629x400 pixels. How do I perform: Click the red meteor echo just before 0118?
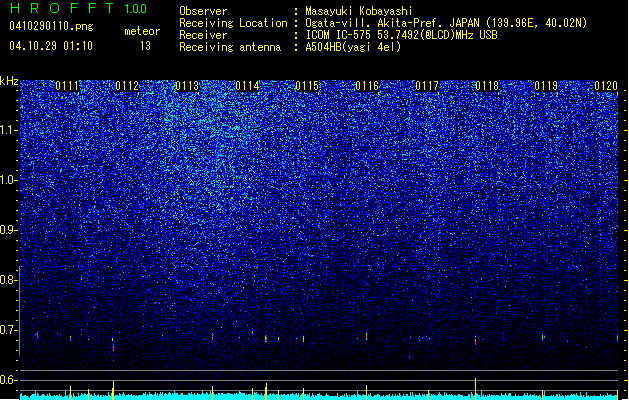[x=475, y=341]
